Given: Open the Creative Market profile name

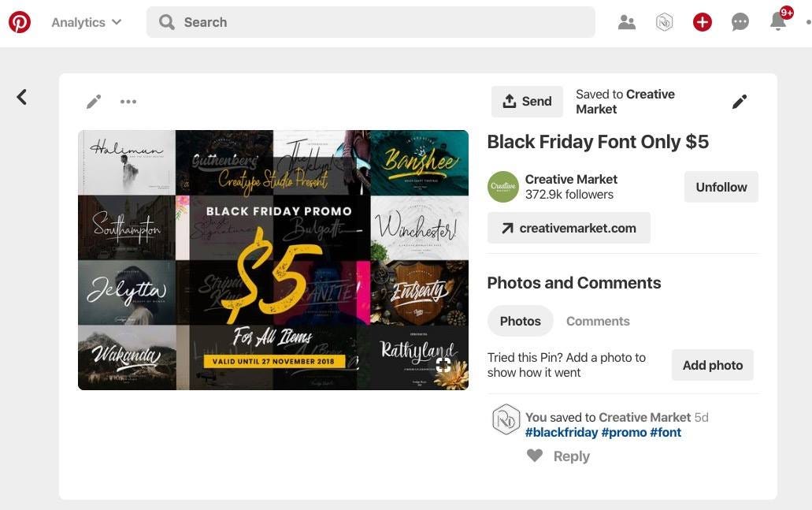Looking at the screenshot, I should pyautogui.click(x=571, y=180).
